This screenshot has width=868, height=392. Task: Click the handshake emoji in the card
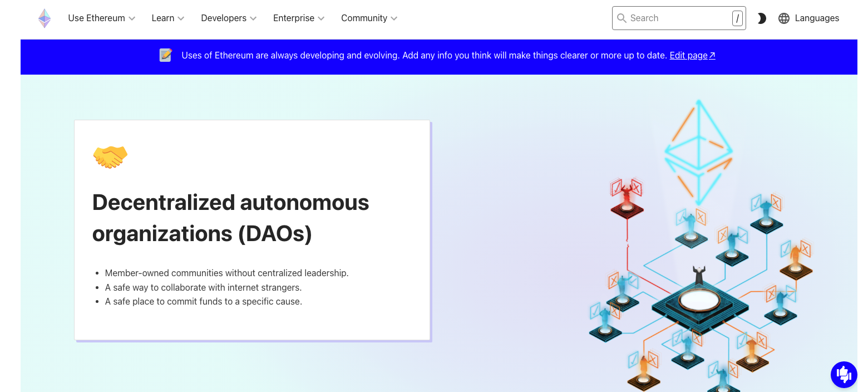[110, 156]
